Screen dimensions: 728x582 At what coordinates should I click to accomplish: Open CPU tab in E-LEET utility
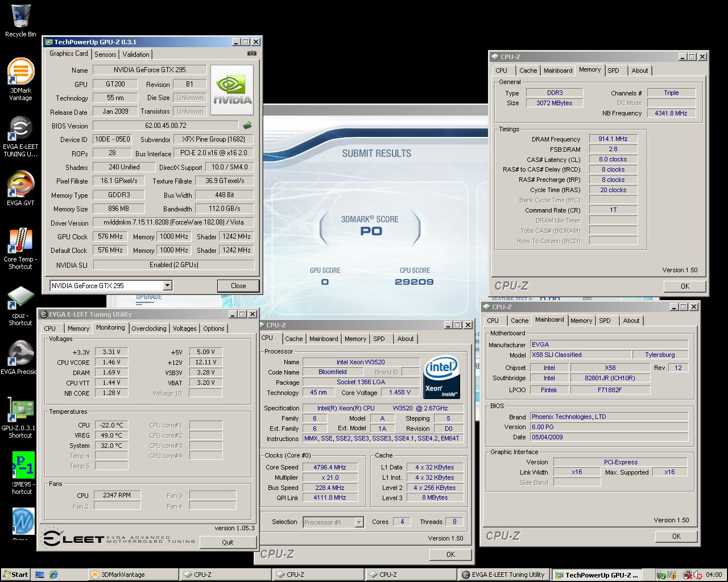[50, 329]
